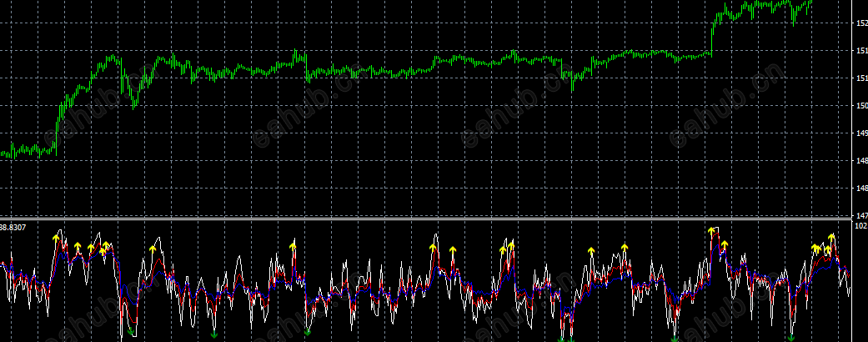Click the 147 price axis label
The width and height of the screenshot is (868, 342).
point(862,216)
